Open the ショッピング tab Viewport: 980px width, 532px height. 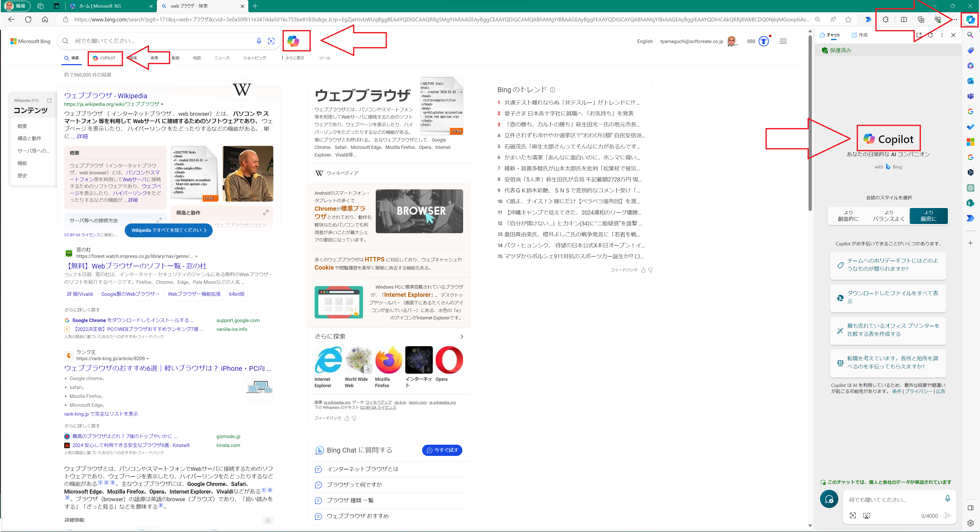[254, 58]
